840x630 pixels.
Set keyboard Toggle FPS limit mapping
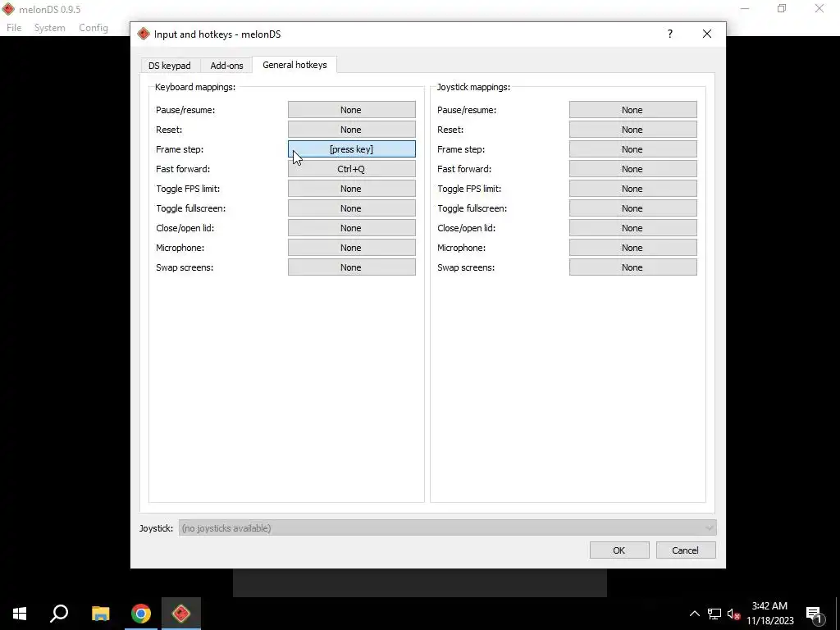click(x=351, y=189)
